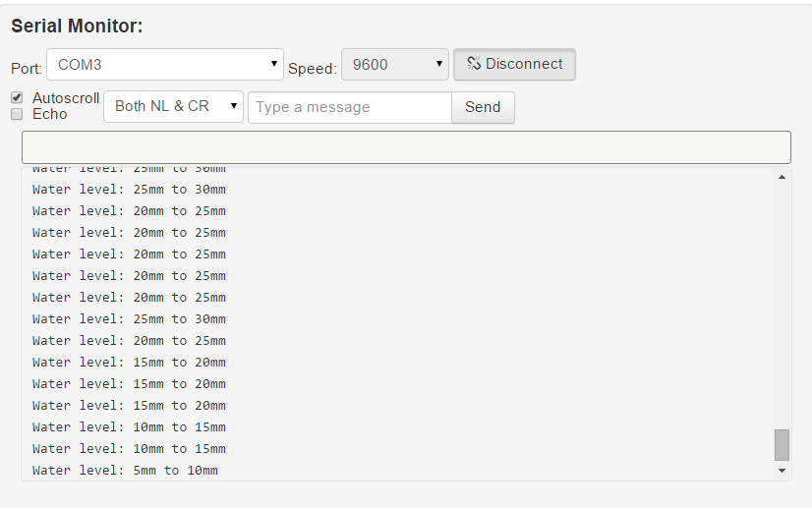Open the COM3 port dropdown
Image resolution: width=812 pixels, height=508 pixels.
click(x=165, y=65)
